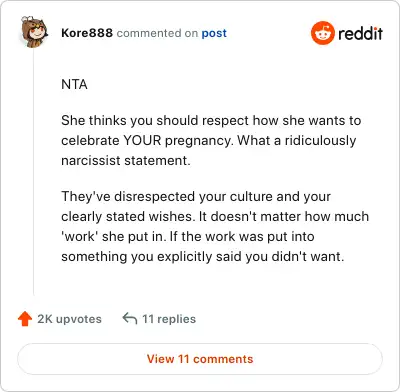The width and height of the screenshot is (400, 392).
Task: Click the '2K upvotes' count
Action: coord(69,319)
